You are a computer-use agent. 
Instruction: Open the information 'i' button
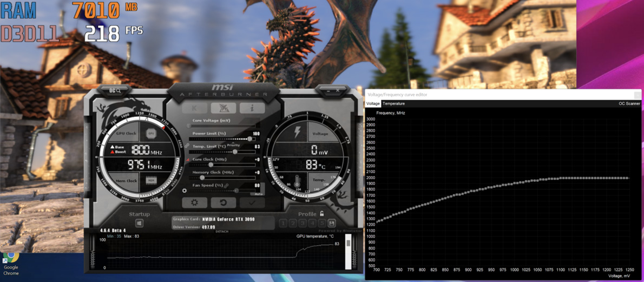(x=252, y=108)
